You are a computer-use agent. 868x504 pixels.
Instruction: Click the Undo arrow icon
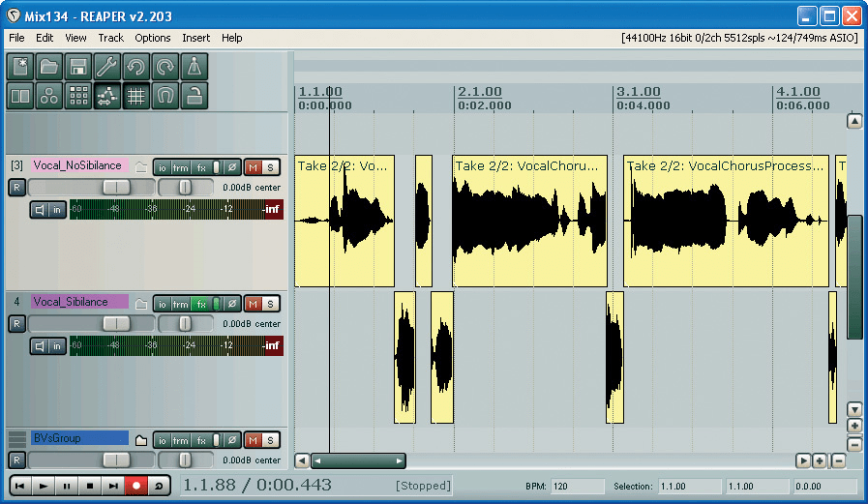(136, 67)
